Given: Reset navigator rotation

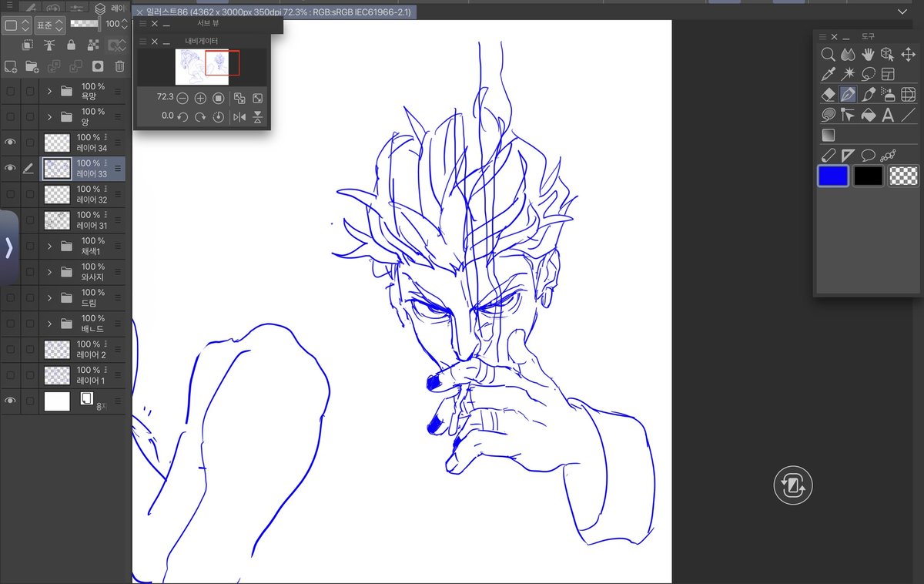Looking at the screenshot, I should [219, 116].
